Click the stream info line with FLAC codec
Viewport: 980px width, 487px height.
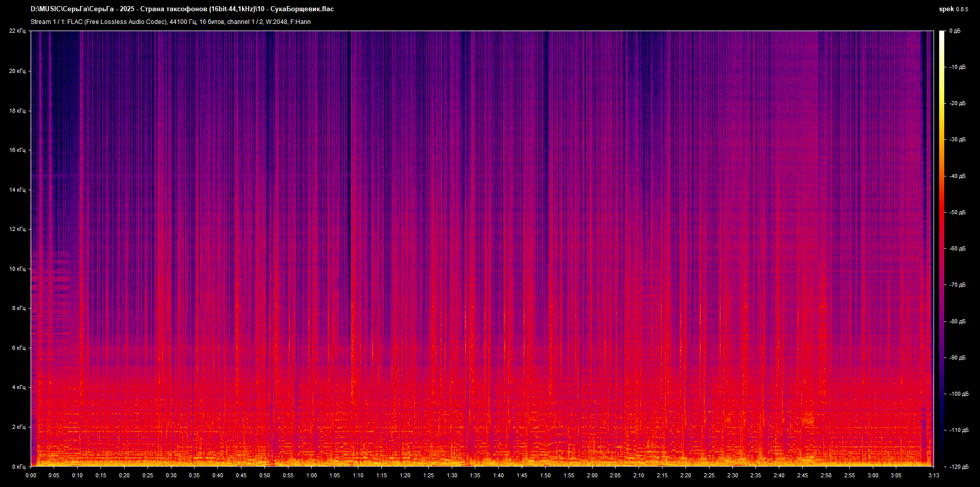pyautogui.click(x=170, y=22)
